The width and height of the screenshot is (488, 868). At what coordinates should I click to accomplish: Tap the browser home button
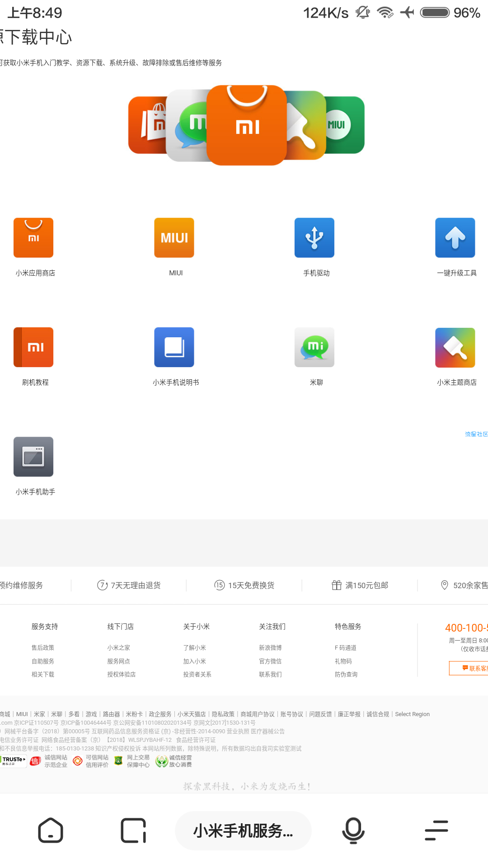pos(51,830)
